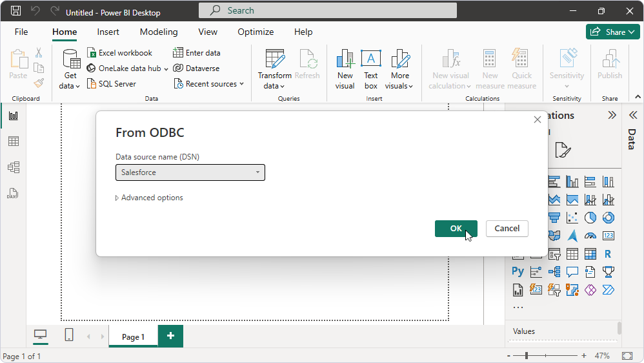Switch to Report view in sidebar
This screenshot has height=363, width=644.
point(14,116)
